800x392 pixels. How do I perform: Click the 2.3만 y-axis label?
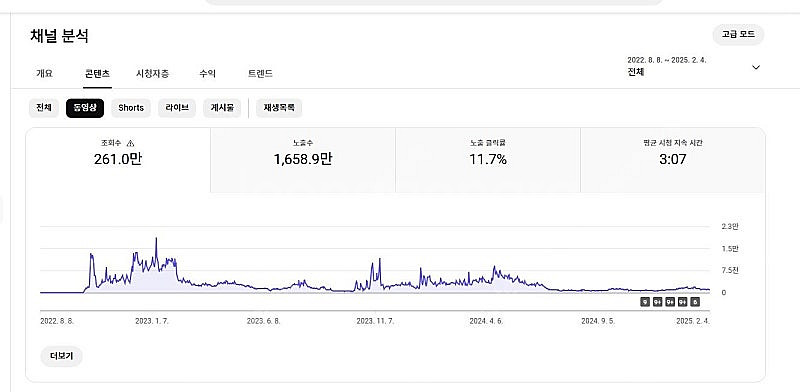730,227
